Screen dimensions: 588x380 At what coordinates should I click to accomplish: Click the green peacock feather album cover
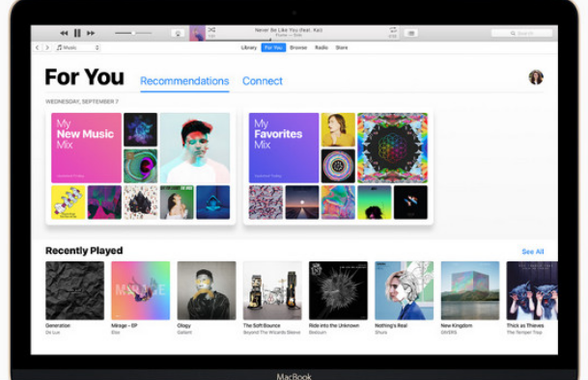click(141, 166)
